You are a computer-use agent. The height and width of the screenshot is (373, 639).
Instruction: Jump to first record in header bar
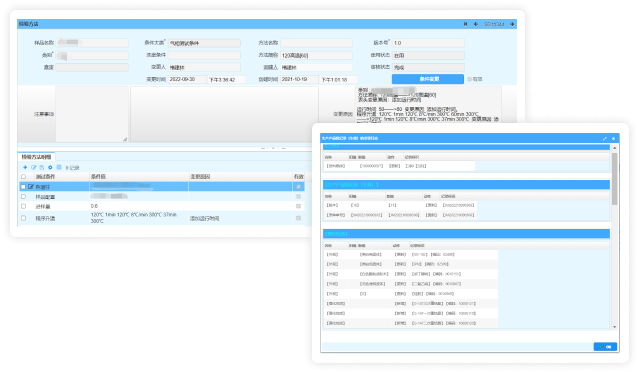(x=465, y=24)
